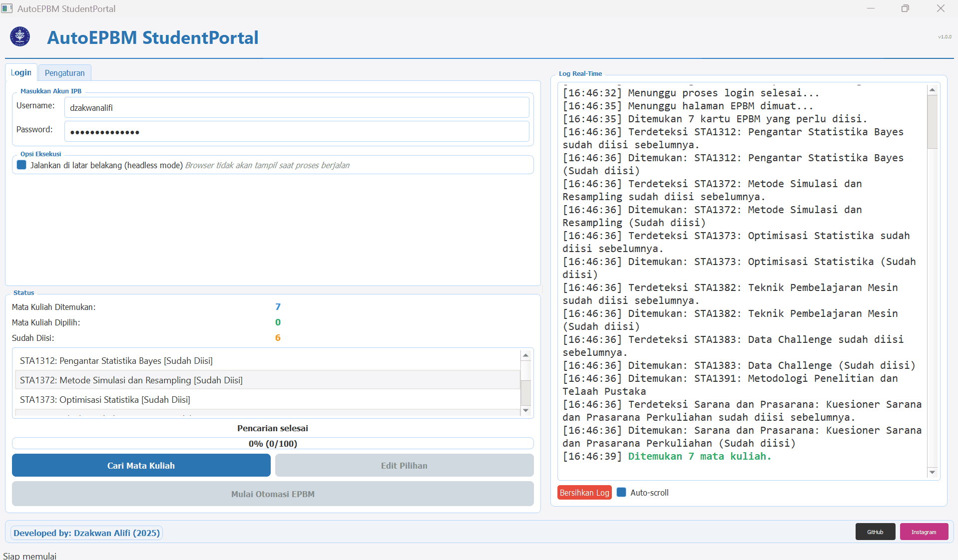Click the 'Siap memulai' status bar text

[x=30, y=556]
